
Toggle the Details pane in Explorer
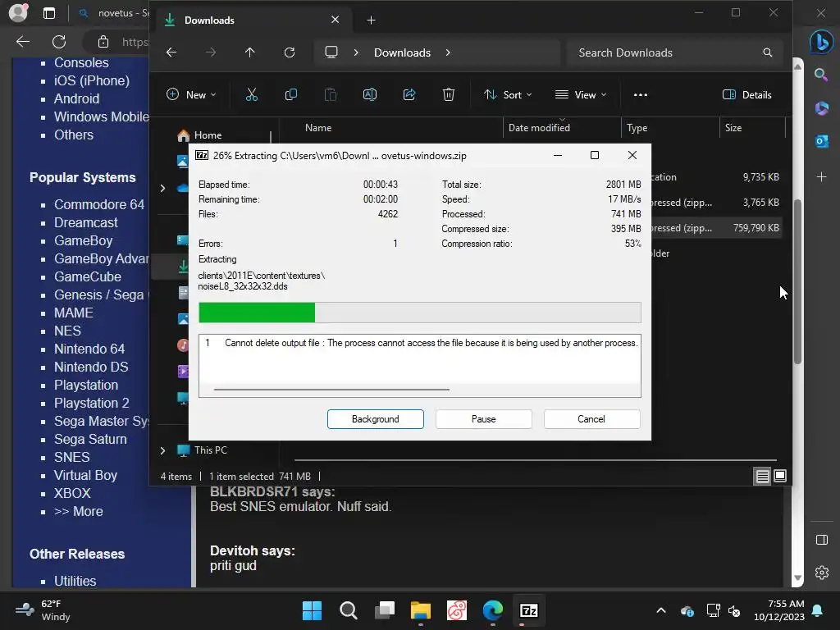pyautogui.click(x=746, y=95)
